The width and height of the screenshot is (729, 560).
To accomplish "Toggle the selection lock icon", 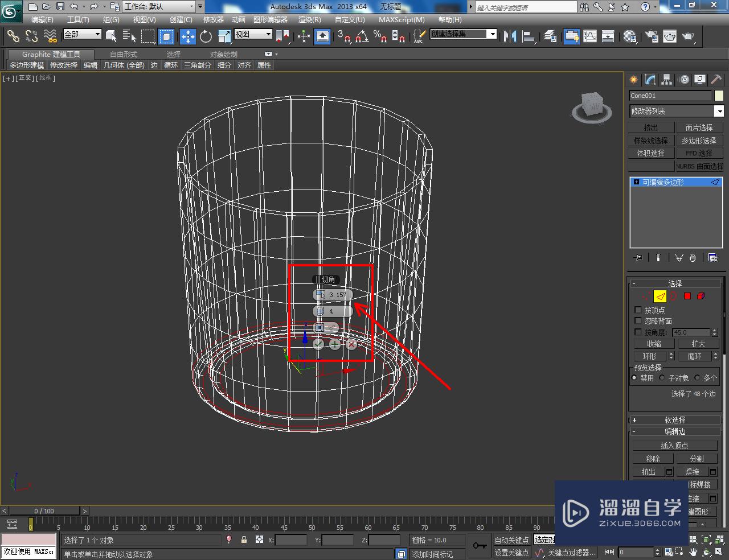I will tap(244, 540).
